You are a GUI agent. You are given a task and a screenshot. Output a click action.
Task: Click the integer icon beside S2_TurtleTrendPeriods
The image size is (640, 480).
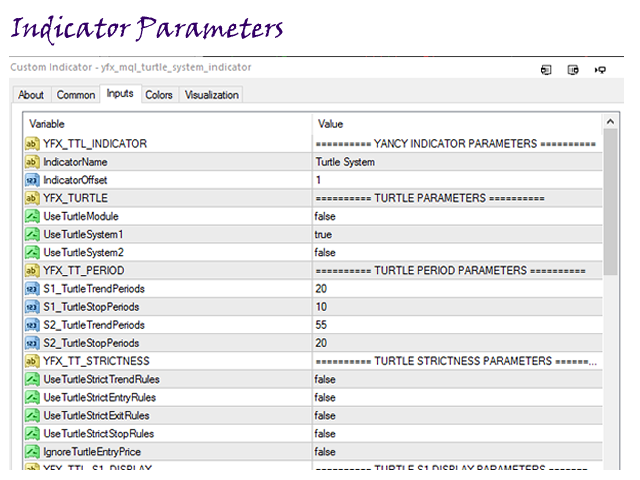click(x=32, y=325)
